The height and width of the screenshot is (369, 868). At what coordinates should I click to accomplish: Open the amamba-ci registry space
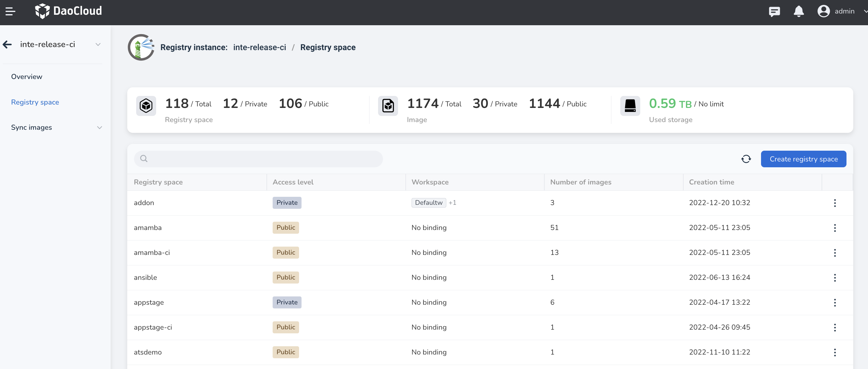click(152, 252)
